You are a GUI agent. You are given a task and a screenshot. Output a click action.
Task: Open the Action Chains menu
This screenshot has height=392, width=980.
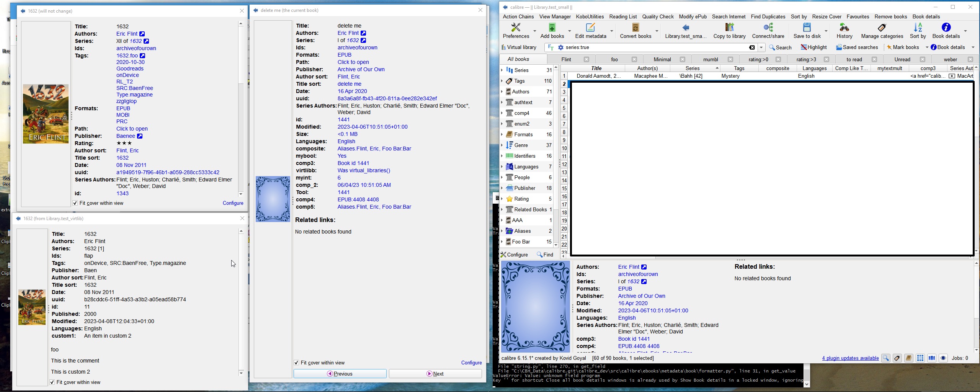click(518, 17)
